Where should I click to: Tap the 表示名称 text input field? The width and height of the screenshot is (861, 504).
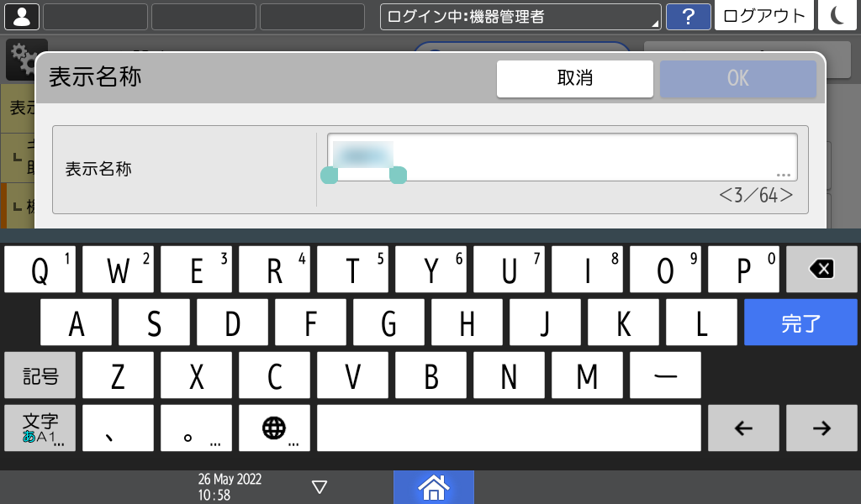tap(563, 154)
